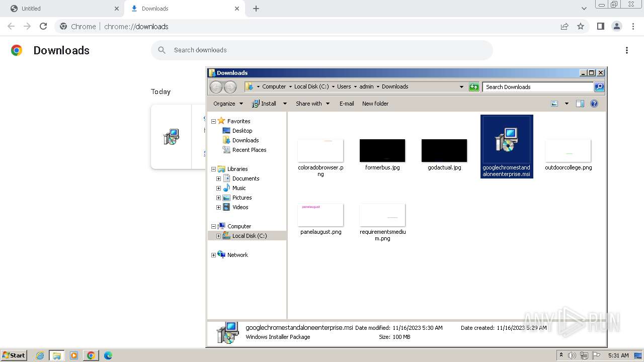The image size is (644, 362).
Task: Select Network in navigation pane
Action: [x=237, y=255]
